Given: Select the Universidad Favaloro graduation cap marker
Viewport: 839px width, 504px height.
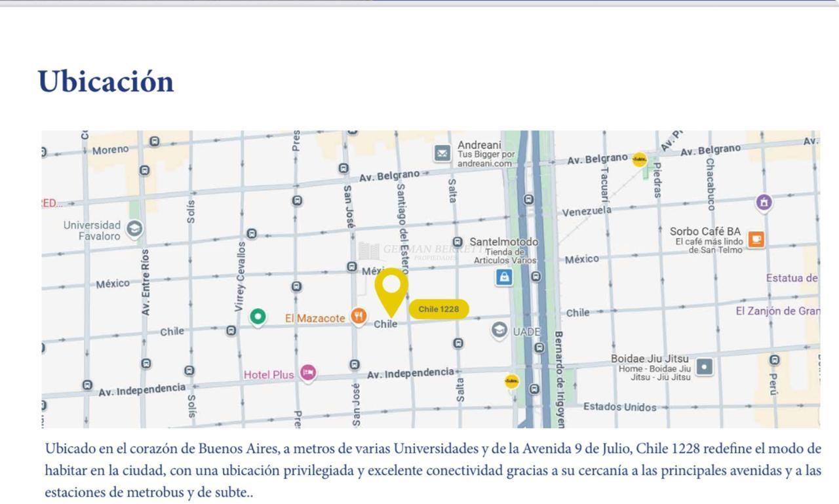Looking at the screenshot, I should (134, 229).
